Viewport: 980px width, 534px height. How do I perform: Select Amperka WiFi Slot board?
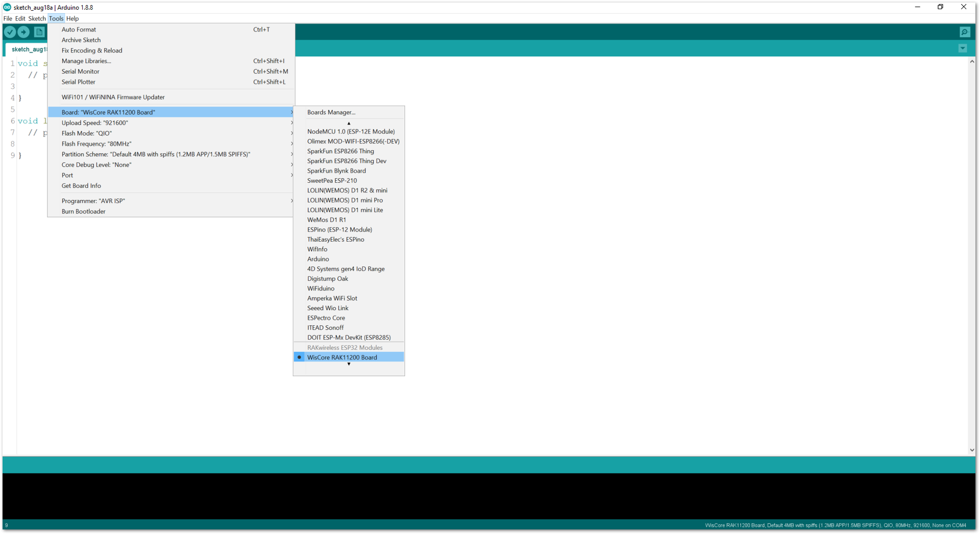(x=349, y=298)
